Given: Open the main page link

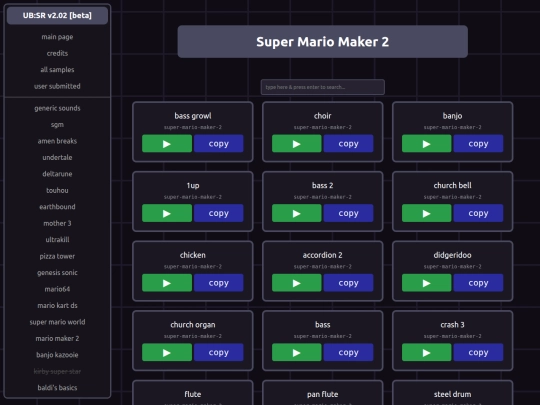Looking at the screenshot, I should pyautogui.click(x=57, y=37).
